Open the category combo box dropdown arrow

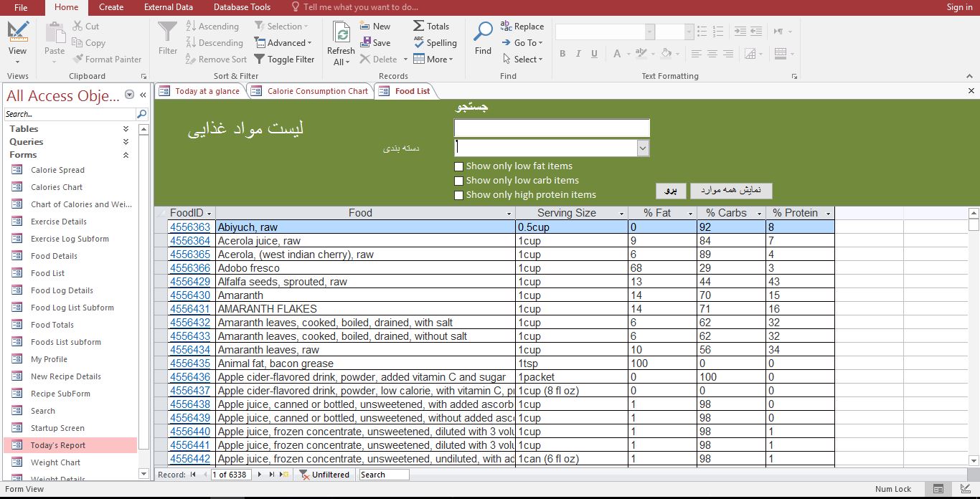click(643, 148)
